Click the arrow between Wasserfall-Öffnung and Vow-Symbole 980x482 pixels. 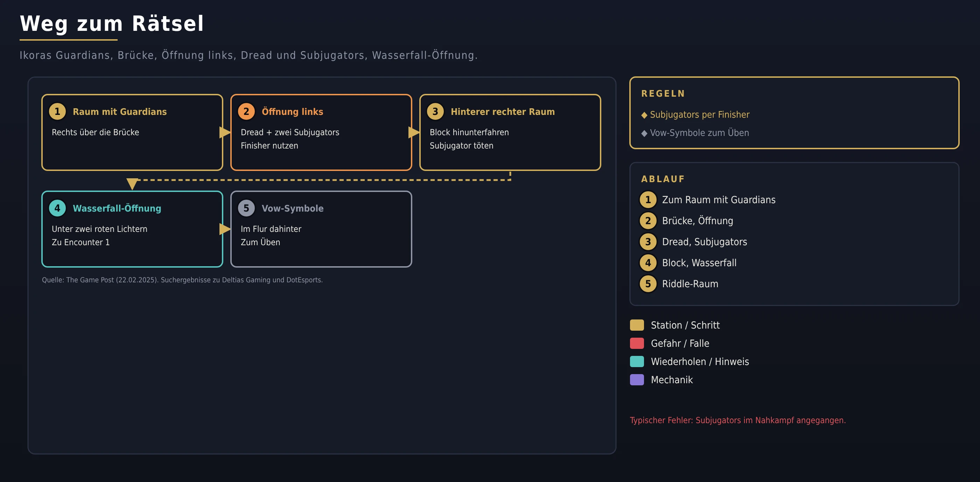click(x=225, y=229)
